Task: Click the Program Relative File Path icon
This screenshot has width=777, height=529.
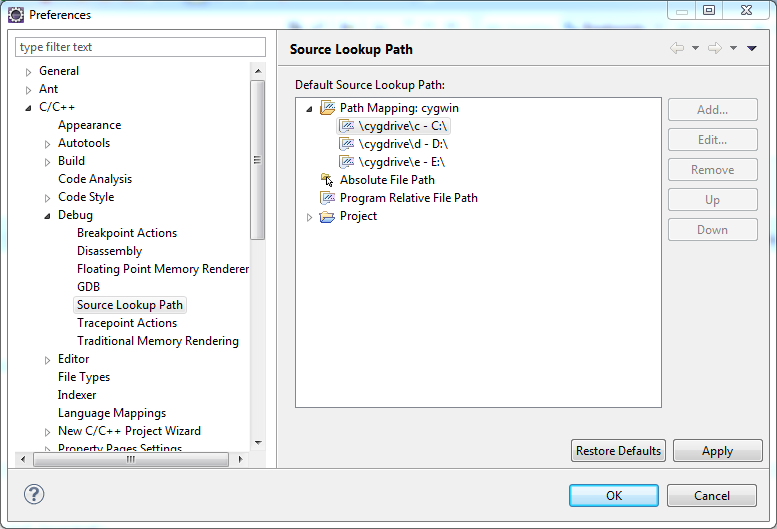Action: click(327, 198)
